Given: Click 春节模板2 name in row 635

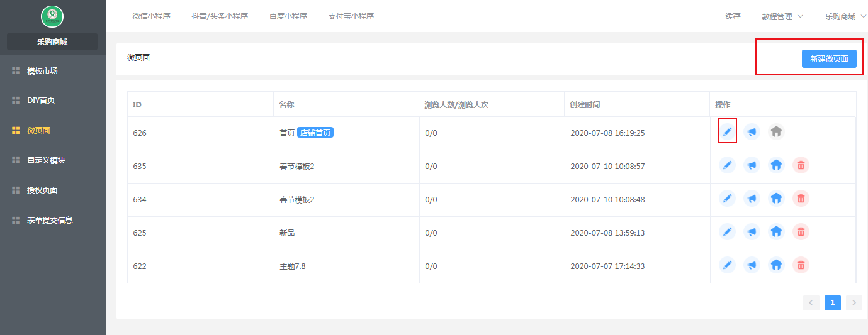Looking at the screenshot, I should (x=296, y=166).
